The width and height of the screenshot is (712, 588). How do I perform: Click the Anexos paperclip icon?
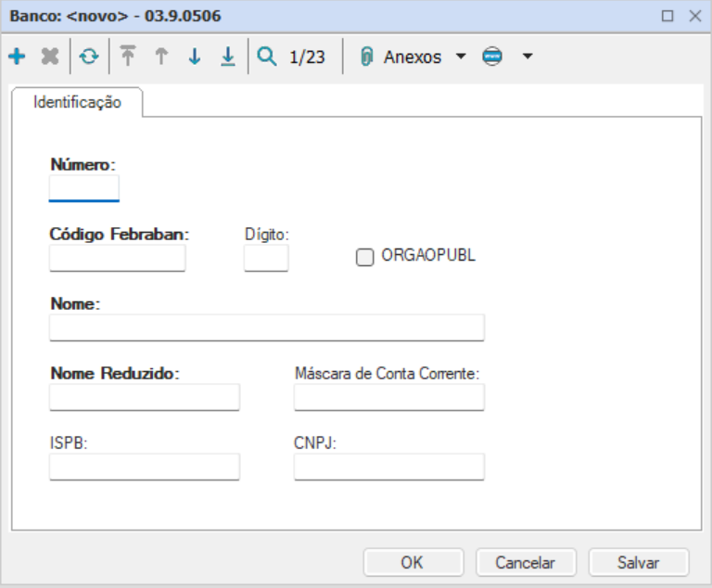pyautogui.click(x=366, y=57)
